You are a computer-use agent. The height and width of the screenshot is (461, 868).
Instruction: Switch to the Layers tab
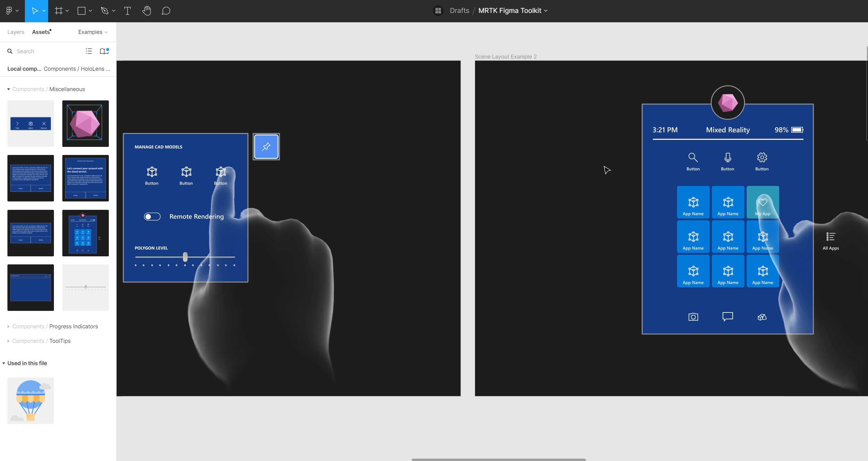tap(15, 32)
